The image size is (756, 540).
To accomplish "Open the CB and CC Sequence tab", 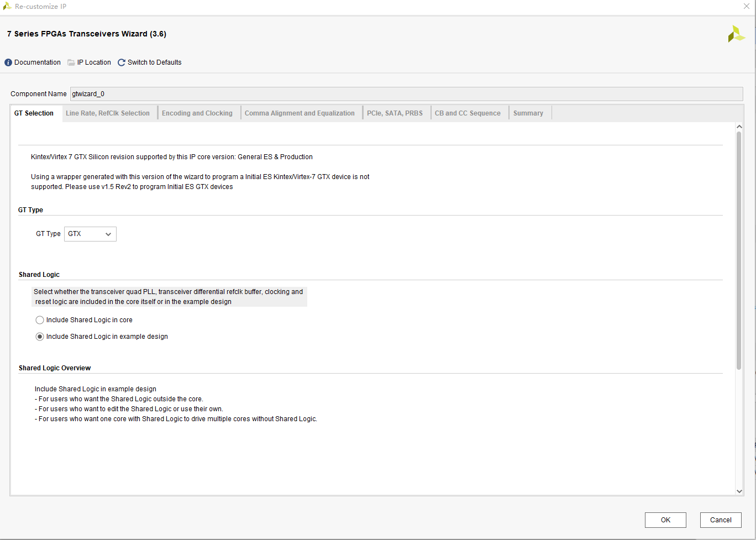I will click(x=468, y=113).
